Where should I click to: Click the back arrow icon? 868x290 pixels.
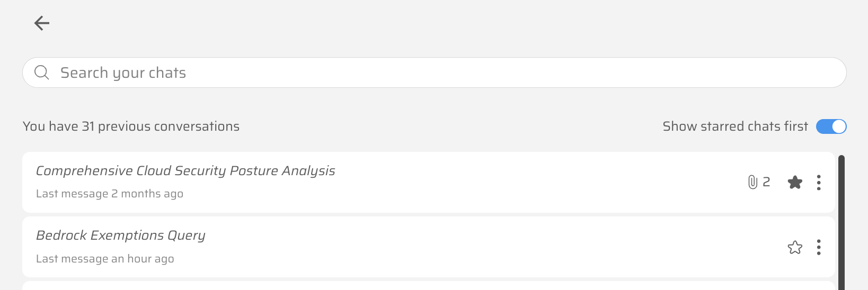pos(42,23)
